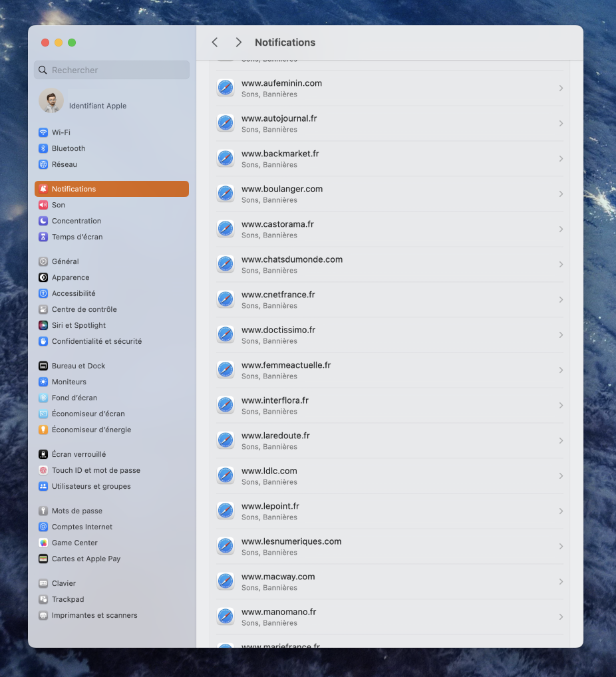Screen dimensions: 616x677
Task: Open chevron for www.backmarket.fr
Action: click(x=561, y=159)
